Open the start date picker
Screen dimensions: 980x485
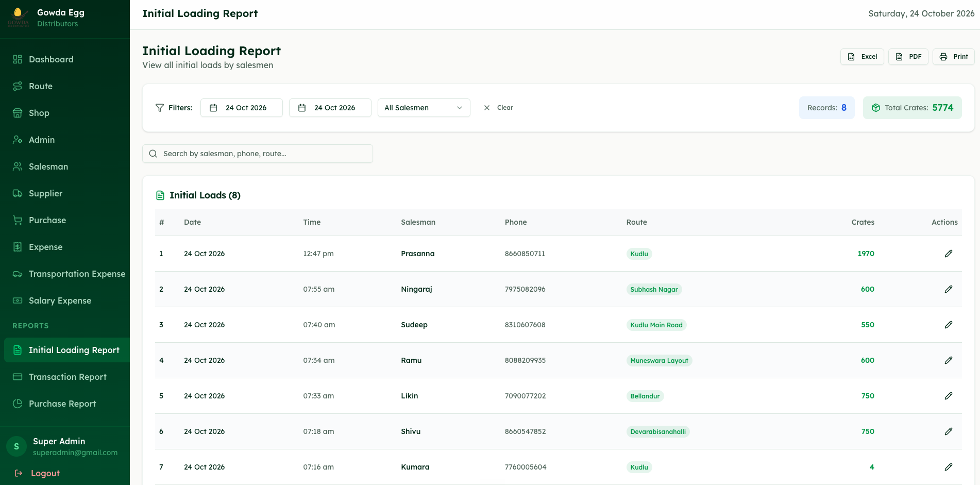pos(241,108)
